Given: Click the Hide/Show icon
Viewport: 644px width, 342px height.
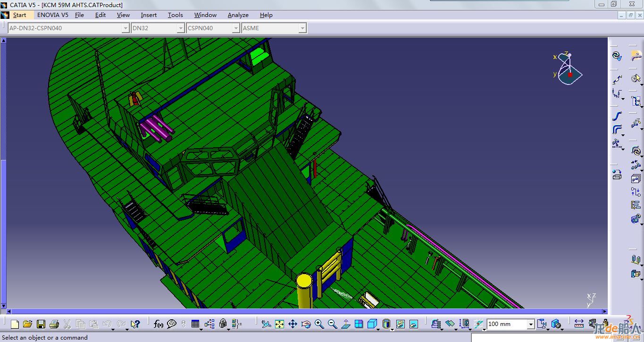Looking at the screenshot, I should point(401,324).
